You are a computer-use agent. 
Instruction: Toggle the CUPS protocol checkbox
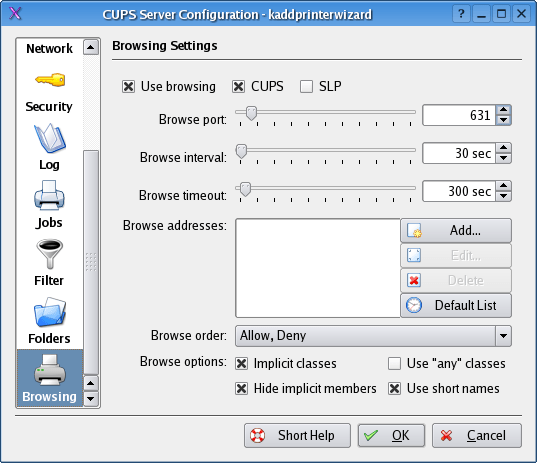point(238,87)
